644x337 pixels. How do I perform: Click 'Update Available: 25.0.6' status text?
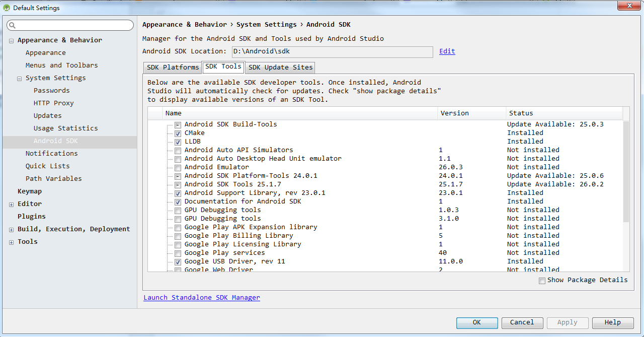coord(555,176)
